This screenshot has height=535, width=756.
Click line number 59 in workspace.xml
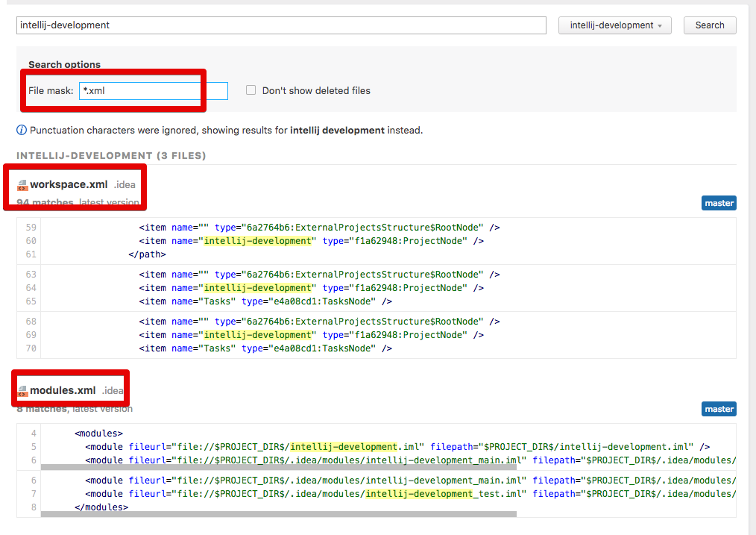[31, 228]
